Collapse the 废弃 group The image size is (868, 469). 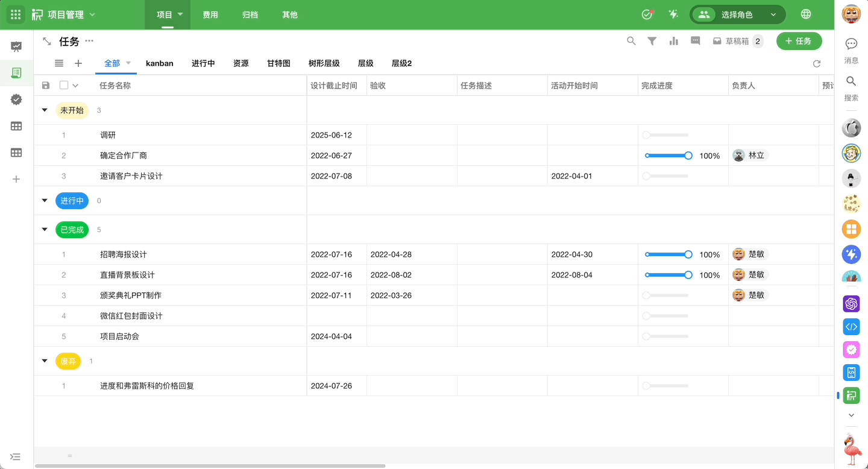click(x=45, y=361)
